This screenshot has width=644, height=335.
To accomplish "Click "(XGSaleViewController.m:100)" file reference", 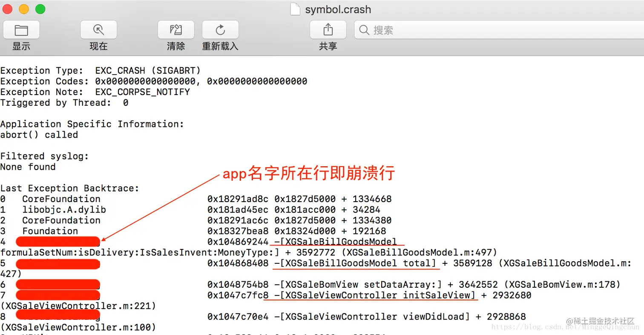I will coord(78,327).
